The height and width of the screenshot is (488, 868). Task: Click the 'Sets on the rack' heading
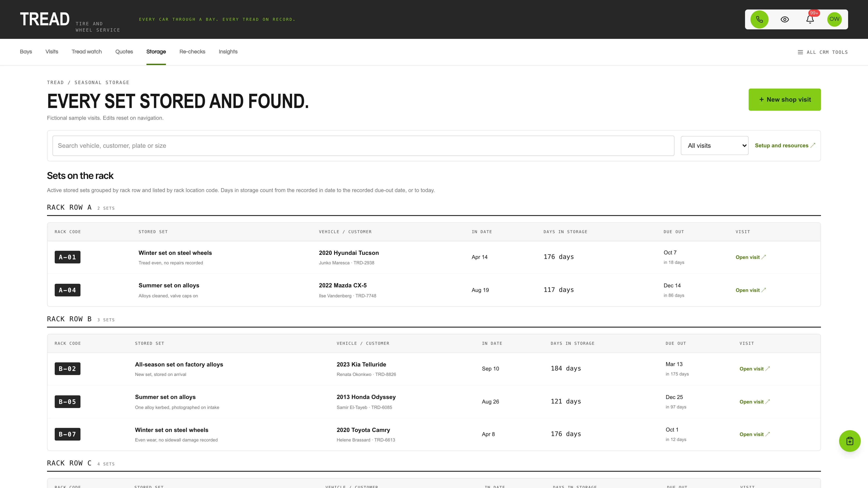click(80, 176)
